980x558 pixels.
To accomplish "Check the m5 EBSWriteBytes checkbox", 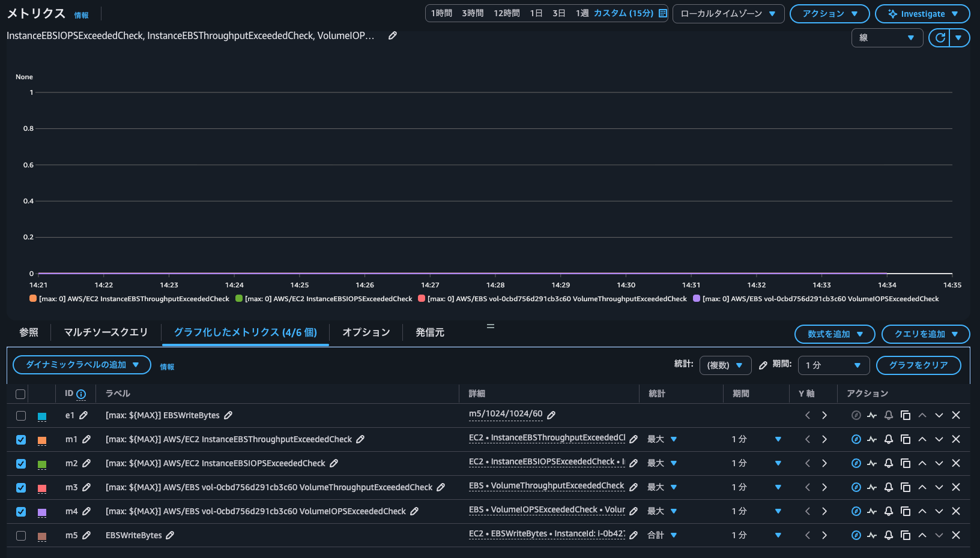I will click(21, 536).
